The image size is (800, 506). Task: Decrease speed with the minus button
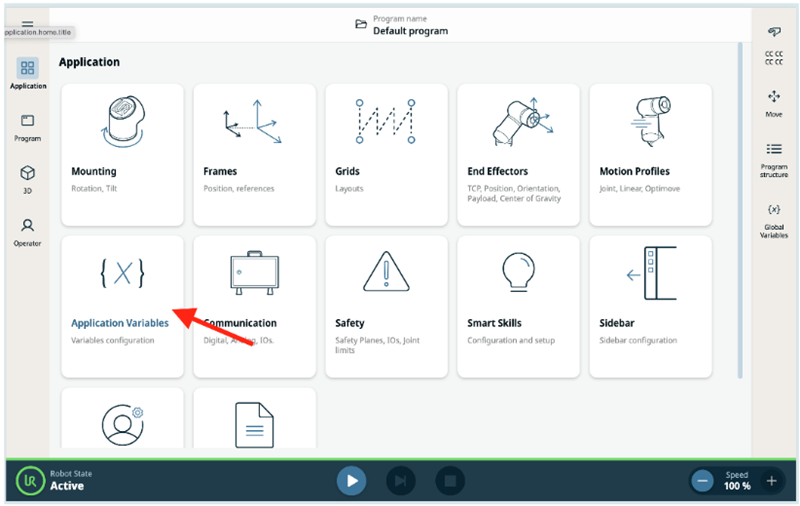[703, 481]
